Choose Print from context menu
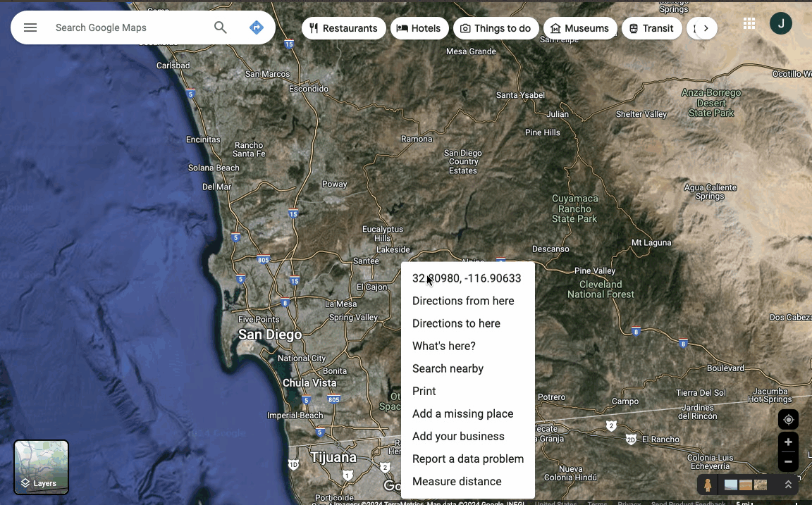The width and height of the screenshot is (812, 505). coord(467,391)
